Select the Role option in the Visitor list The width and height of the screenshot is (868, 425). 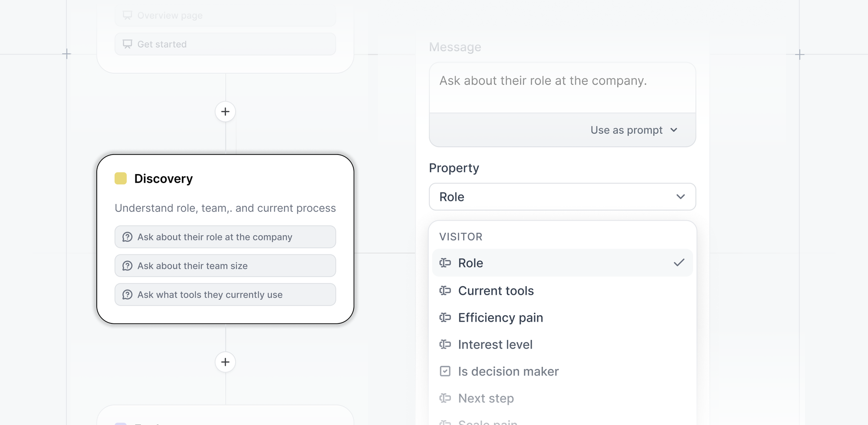(562, 263)
